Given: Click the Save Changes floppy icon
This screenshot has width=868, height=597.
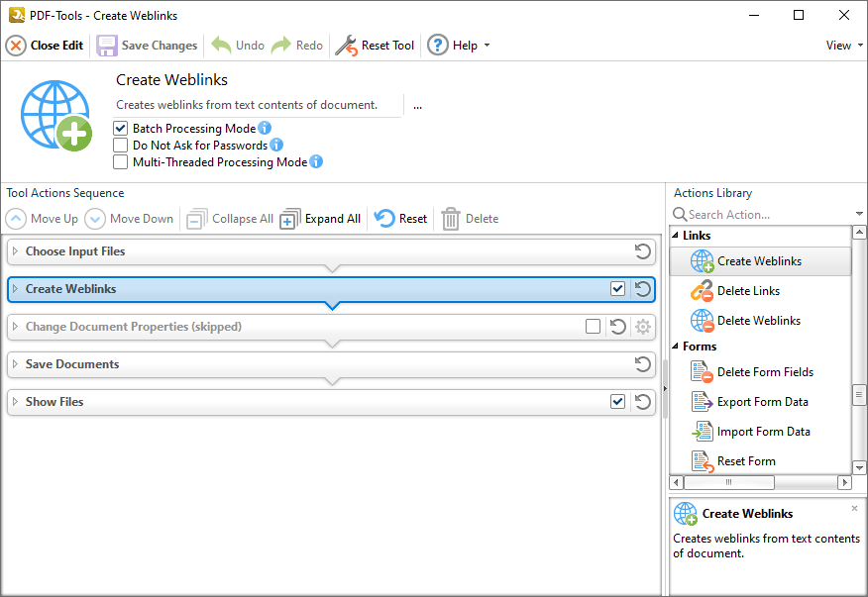Looking at the screenshot, I should click(x=107, y=46).
